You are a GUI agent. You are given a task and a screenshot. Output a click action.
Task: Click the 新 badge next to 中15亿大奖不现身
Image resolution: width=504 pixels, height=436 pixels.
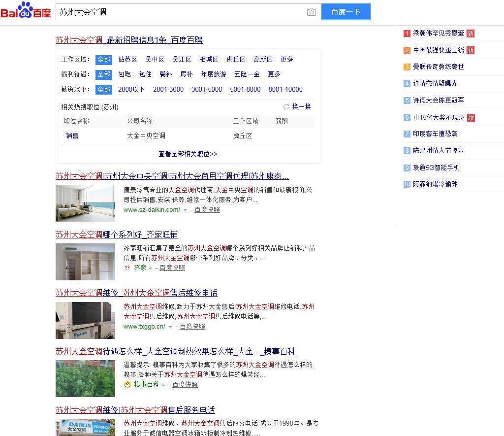point(471,117)
